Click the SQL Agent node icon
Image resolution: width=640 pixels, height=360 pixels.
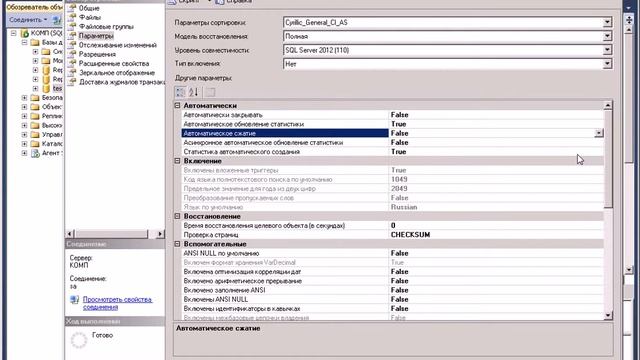click(36, 153)
